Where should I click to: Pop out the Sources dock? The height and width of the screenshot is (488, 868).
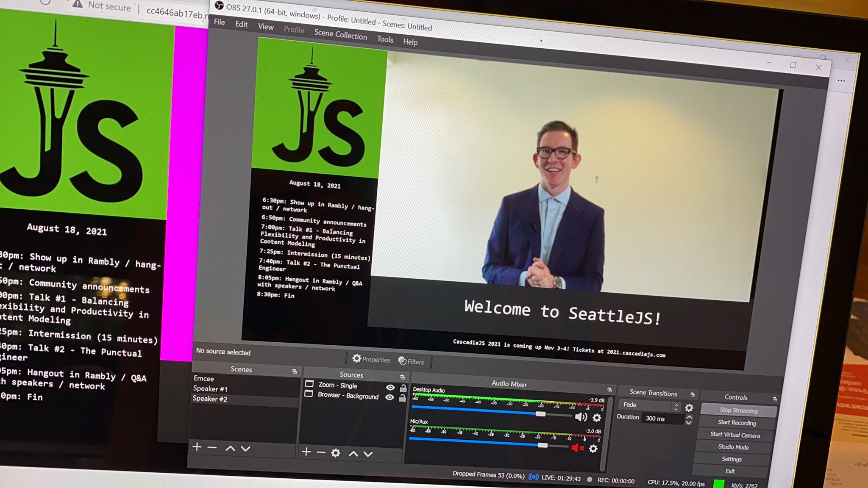[402, 377]
